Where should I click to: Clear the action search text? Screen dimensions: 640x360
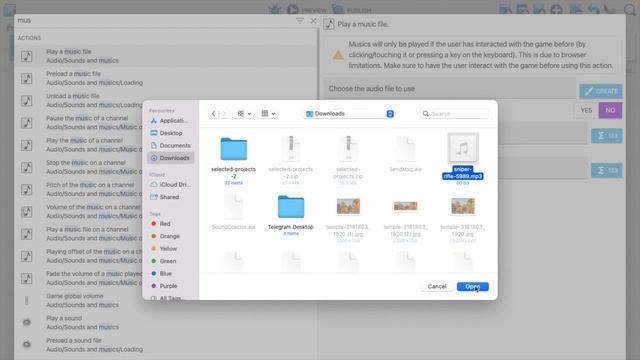point(313,21)
